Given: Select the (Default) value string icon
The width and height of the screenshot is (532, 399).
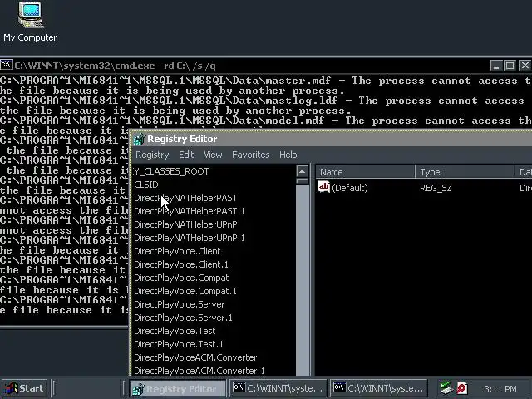Looking at the screenshot, I should point(323,187).
